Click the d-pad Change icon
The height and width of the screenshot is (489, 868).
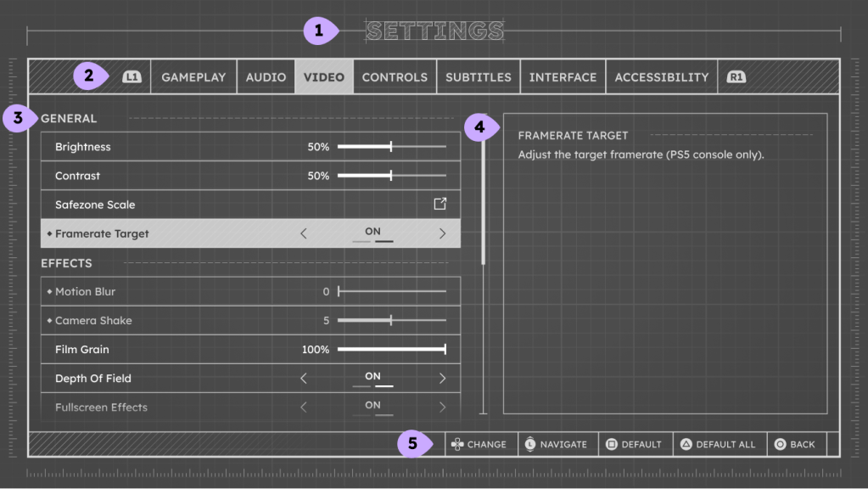(457, 444)
